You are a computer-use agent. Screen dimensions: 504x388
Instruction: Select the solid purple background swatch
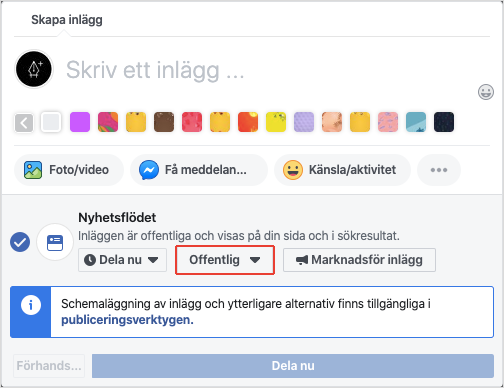(x=80, y=122)
